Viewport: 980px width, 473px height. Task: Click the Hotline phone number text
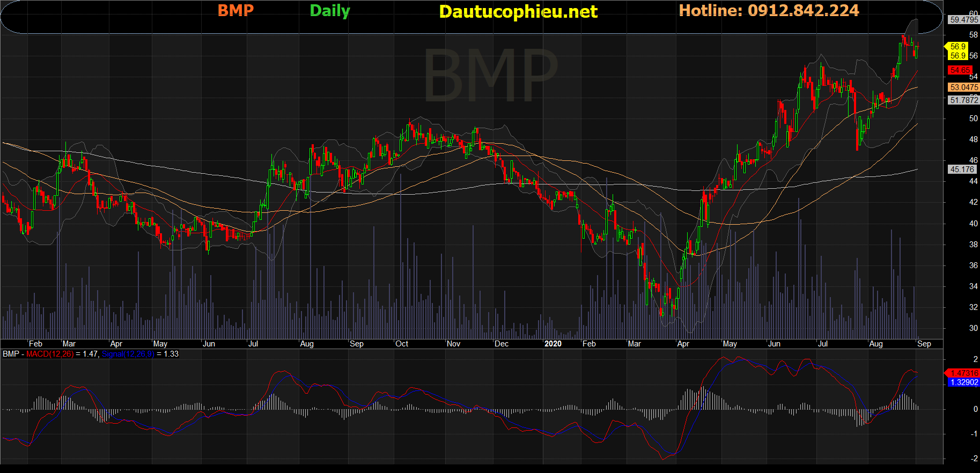point(769,10)
